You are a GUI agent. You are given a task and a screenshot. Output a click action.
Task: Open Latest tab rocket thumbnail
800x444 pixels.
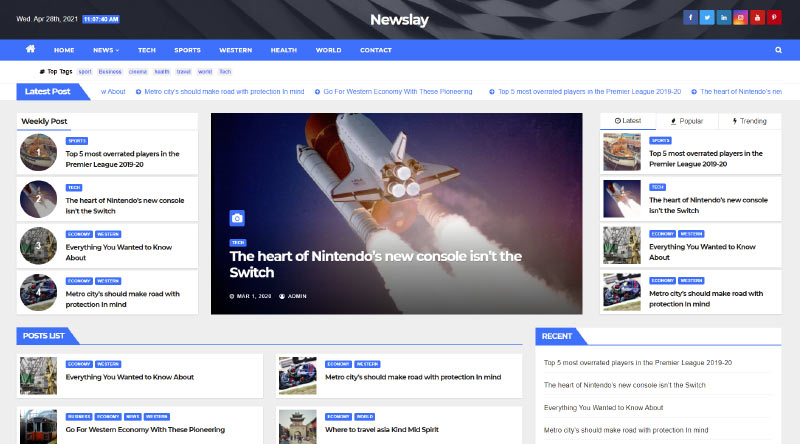coord(622,199)
